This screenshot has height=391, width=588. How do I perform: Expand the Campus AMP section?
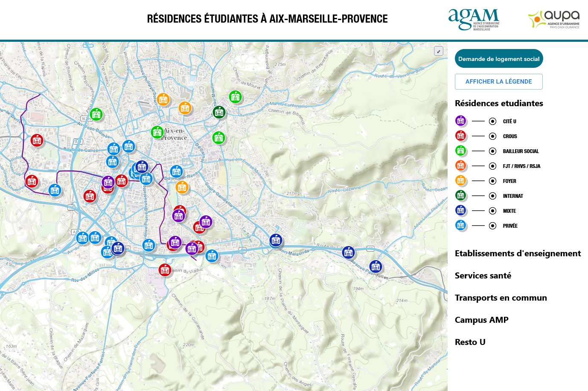pyautogui.click(x=482, y=320)
